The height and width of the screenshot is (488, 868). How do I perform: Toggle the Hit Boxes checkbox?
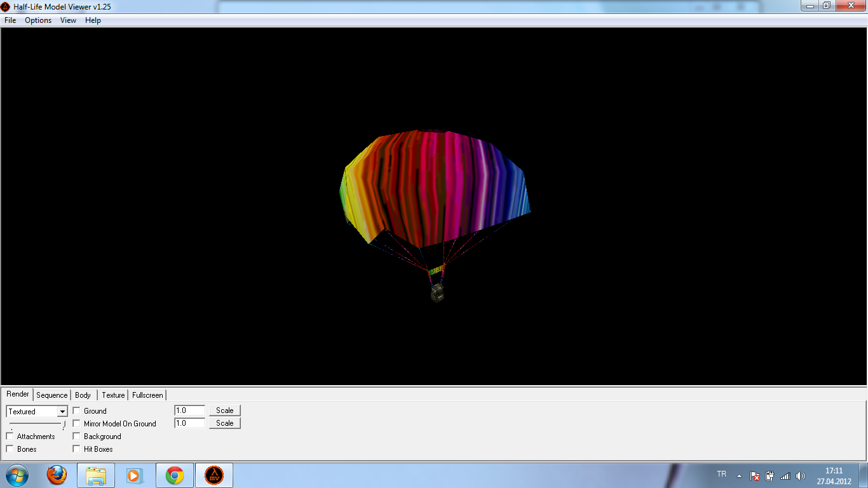pos(77,449)
